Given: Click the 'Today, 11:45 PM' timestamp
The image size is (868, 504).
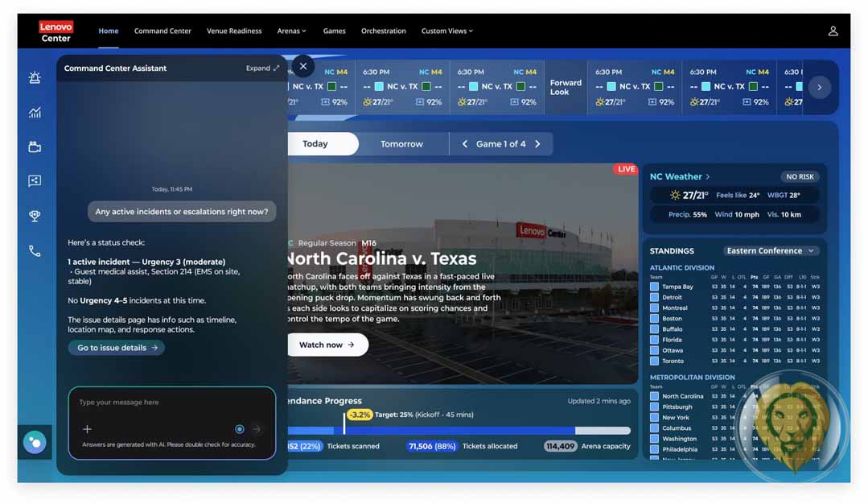Looking at the screenshot, I should pos(171,189).
